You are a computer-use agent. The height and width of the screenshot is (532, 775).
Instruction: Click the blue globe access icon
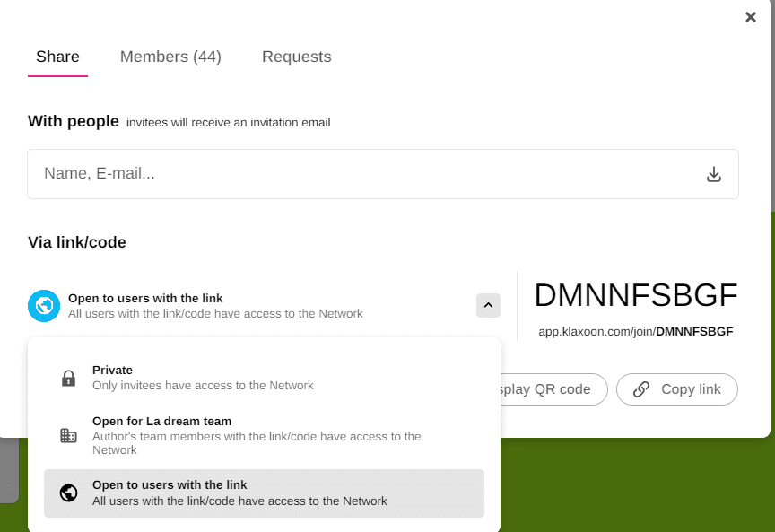(43, 306)
